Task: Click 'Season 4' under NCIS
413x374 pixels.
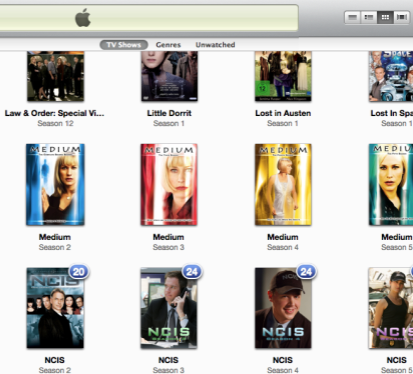Action: 283,370
